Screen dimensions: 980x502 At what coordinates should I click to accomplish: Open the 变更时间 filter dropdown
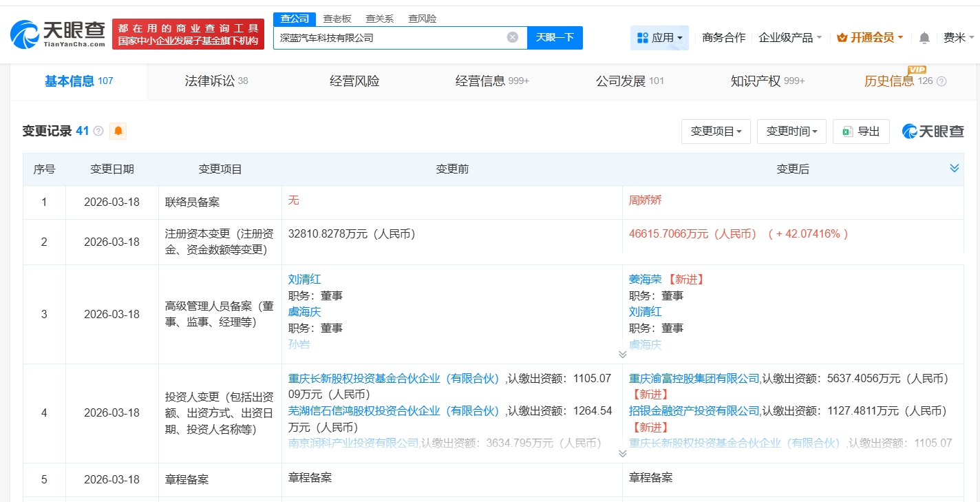coord(791,132)
